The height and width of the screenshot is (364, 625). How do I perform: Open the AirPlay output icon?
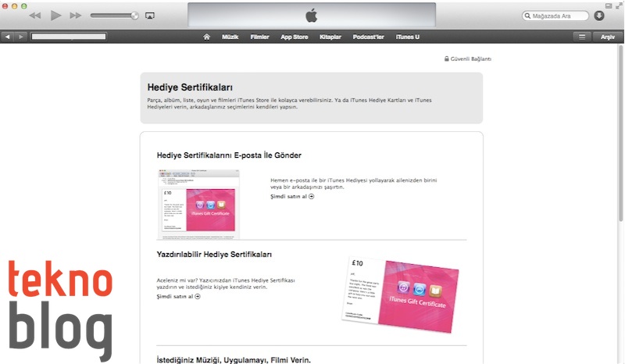pyautogui.click(x=150, y=16)
